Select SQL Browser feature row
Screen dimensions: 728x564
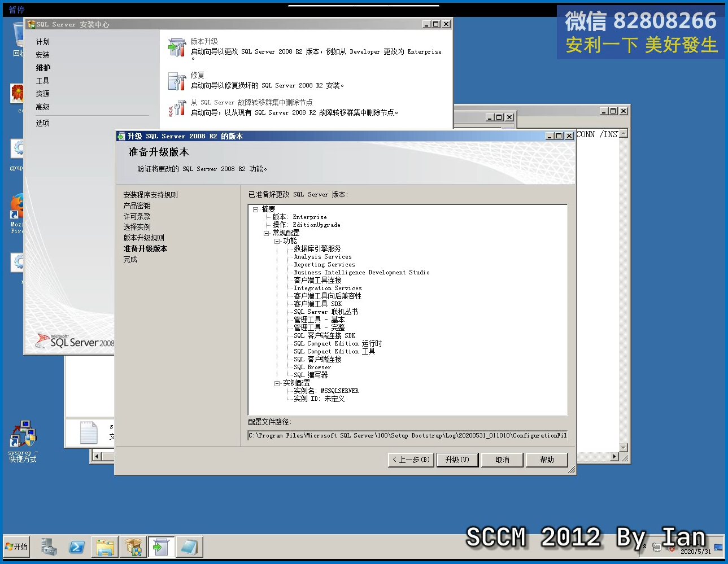click(x=312, y=367)
